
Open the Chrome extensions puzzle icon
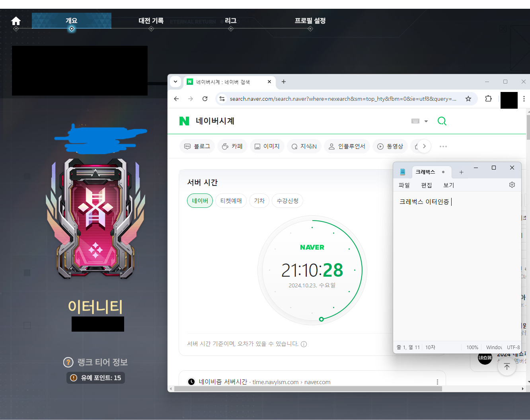coord(488,99)
